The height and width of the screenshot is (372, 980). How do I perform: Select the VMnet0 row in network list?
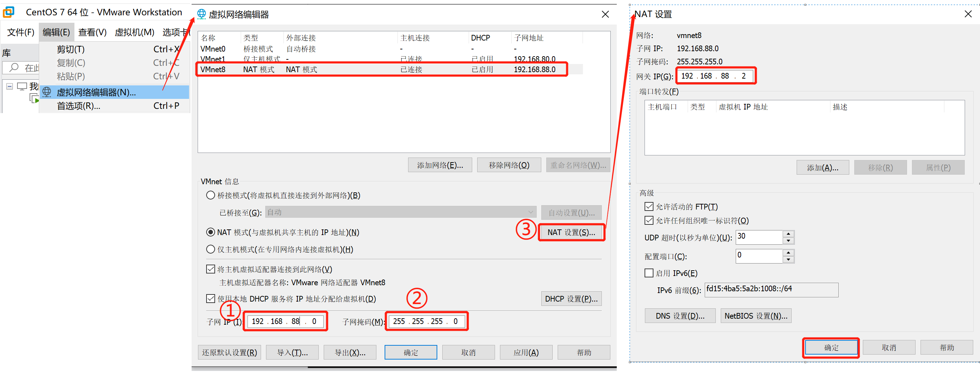coord(390,49)
